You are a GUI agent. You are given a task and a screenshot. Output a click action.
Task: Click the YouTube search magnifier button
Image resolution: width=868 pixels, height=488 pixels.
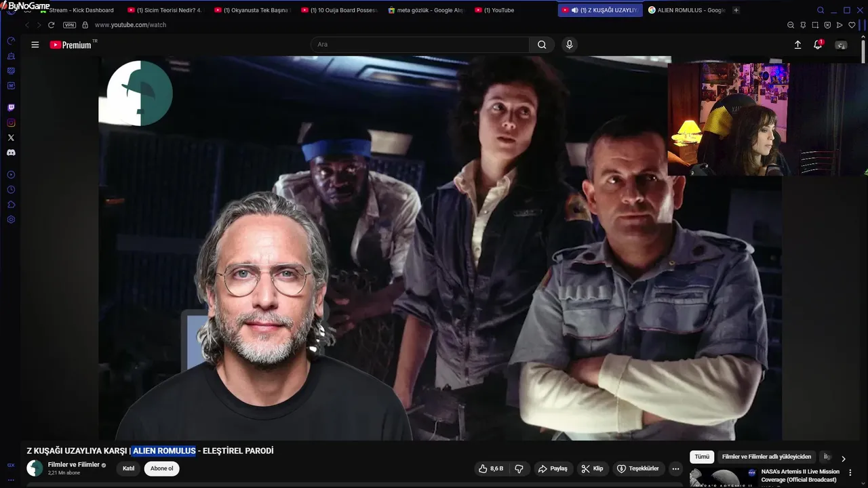(x=542, y=45)
